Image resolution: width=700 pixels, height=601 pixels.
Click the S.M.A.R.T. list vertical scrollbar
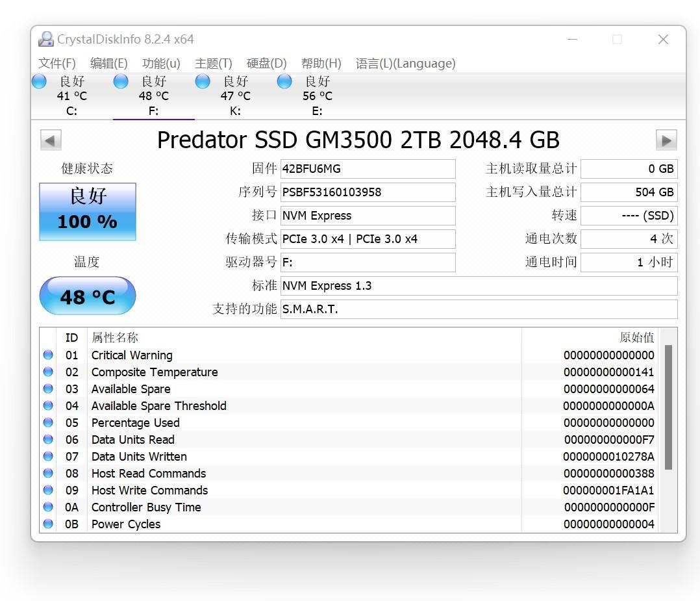click(668, 407)
